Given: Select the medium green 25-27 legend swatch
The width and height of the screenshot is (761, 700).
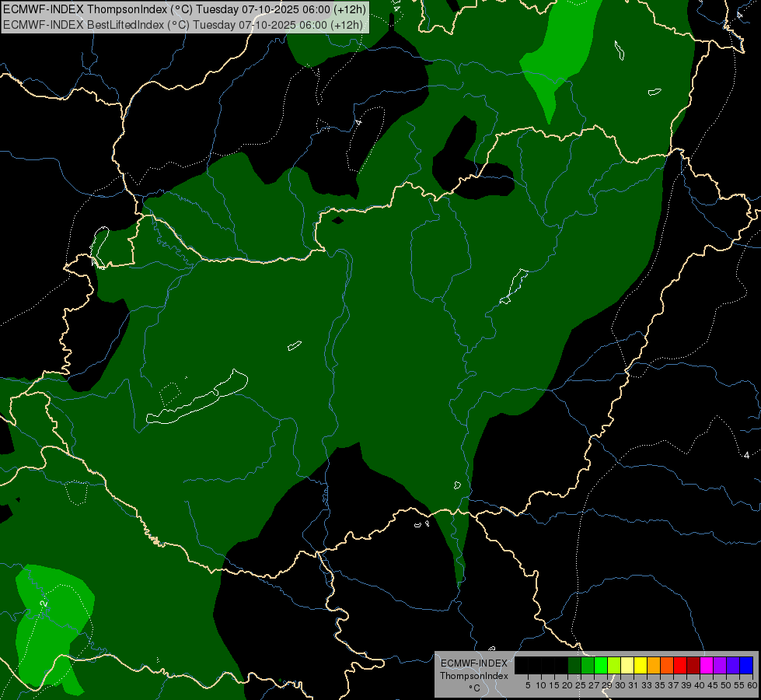Looking at the screenshot, I should pyautogui.click(x=587, y=666).
